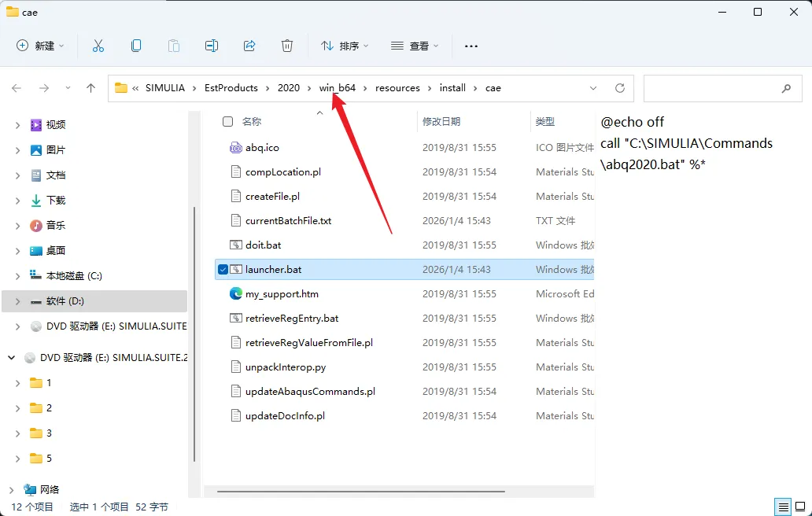812x516 pixels.
Task: Switch to details view icon in status bar
Action: pos(784,507)
